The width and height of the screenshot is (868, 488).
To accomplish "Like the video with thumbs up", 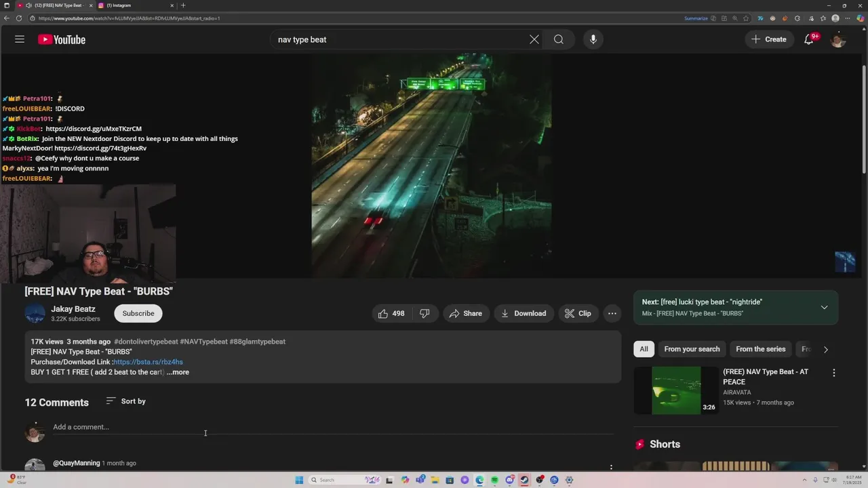I will pos(391,313).
